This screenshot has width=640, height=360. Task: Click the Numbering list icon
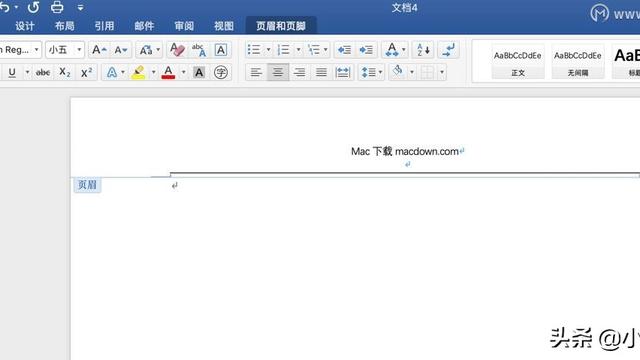pos(283,50)
